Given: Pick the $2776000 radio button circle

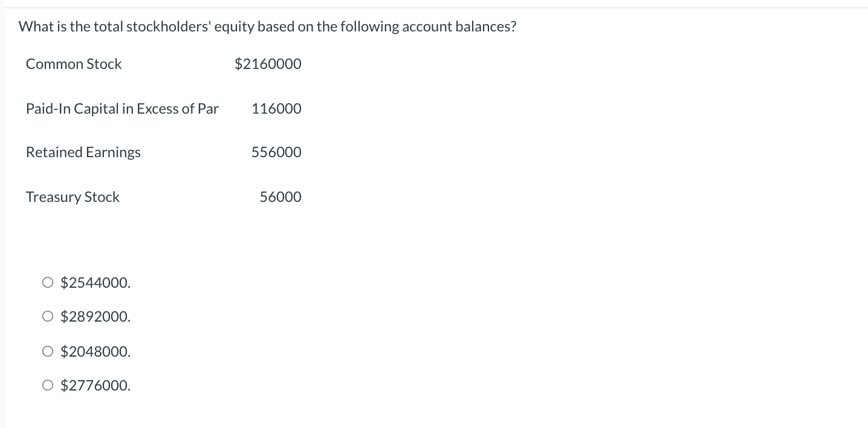Looking at the screenshot, I should [48, 385].
